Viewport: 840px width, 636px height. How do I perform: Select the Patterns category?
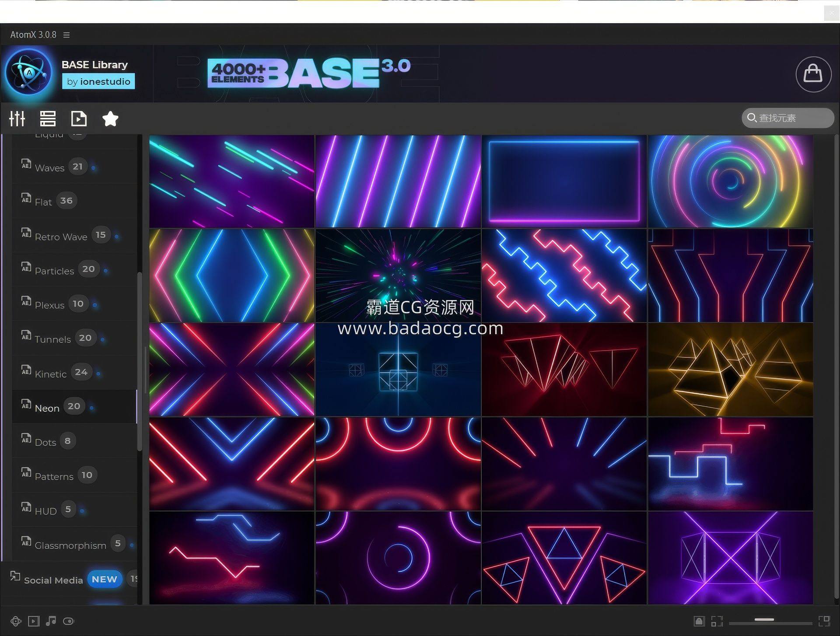point(74,475)
